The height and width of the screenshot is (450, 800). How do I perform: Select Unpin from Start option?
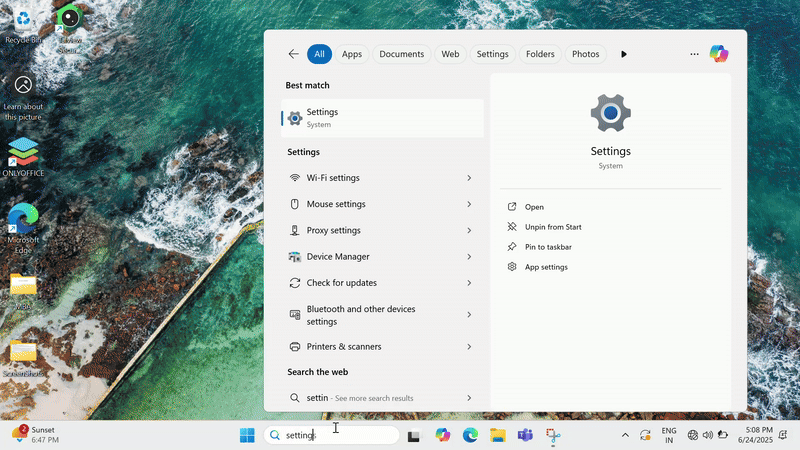click(x=553, y=227)
